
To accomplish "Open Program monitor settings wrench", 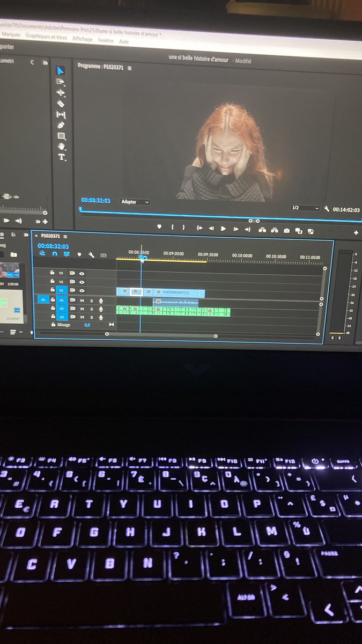I will pyautogui.click(x=327, y=209).
